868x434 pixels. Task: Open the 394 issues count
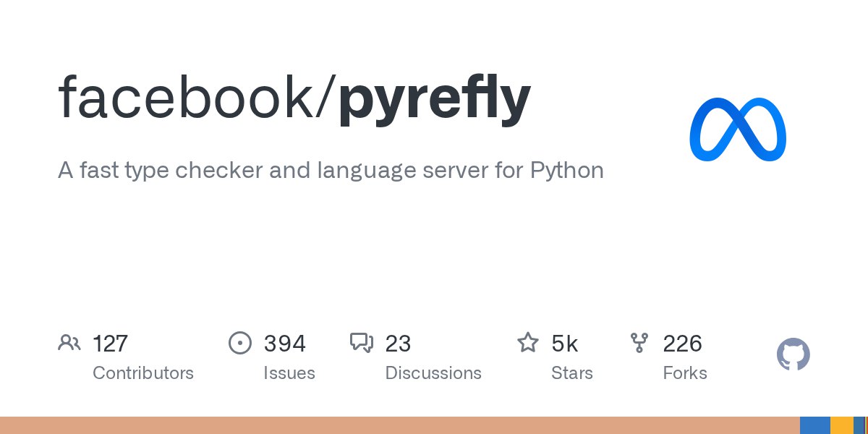pos(284,344)
